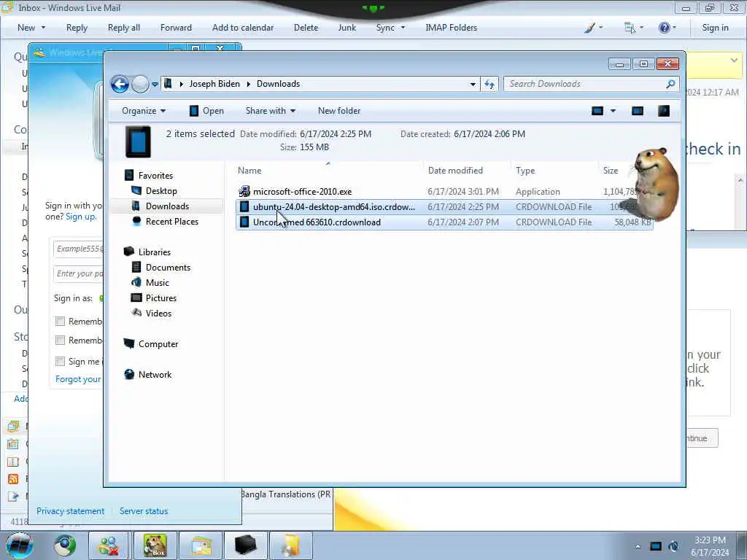The image size is (747, 560).
Task: Click Junk in the mail toolbar
Action: pos(347,28)
